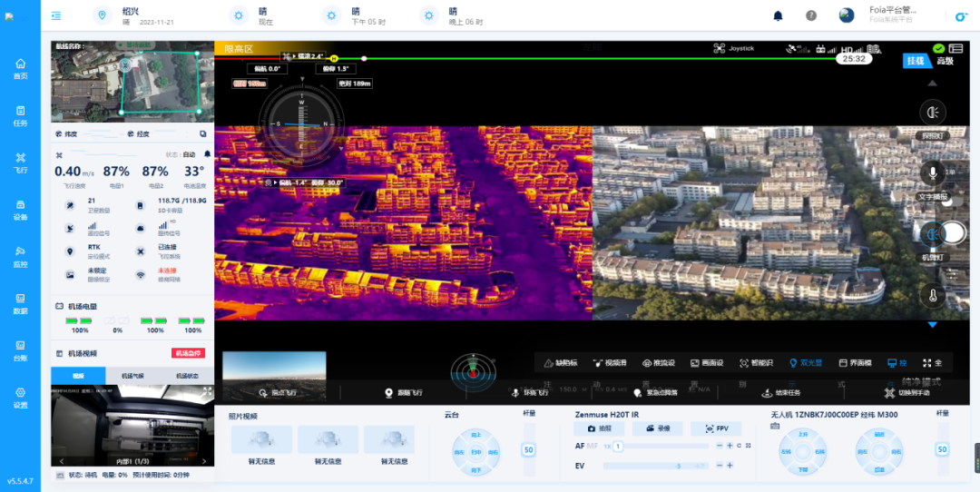Open 监控 (Monitor) in the left sidebar
The width and height of the screenshot is (980, 492).
click(x=20, y=257)
